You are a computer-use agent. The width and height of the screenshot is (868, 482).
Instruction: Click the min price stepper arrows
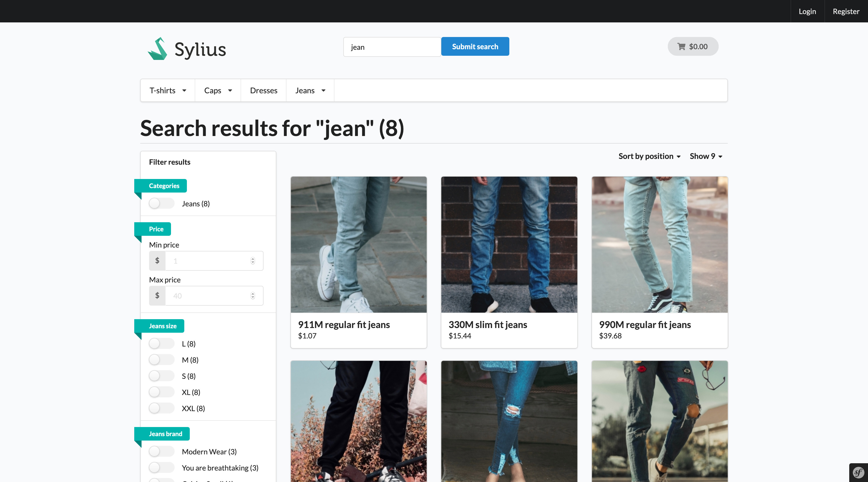click(253, 261)
